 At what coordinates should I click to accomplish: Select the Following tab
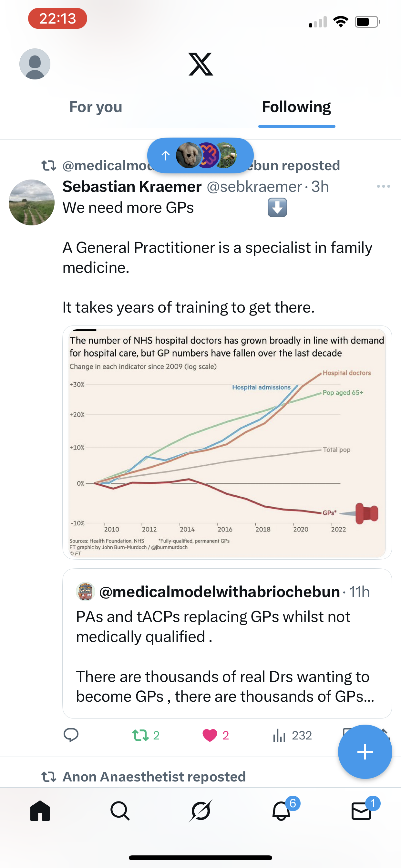pyautogui.click(x=296, y=107)
